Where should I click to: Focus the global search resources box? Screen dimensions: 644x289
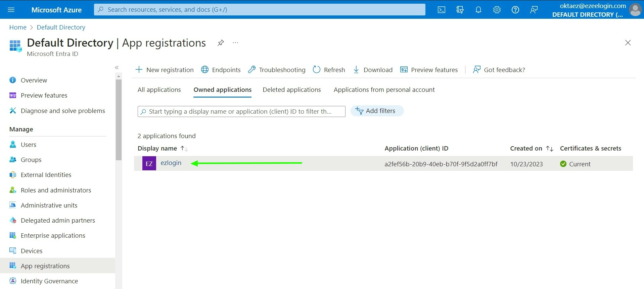tap(260, 10)
